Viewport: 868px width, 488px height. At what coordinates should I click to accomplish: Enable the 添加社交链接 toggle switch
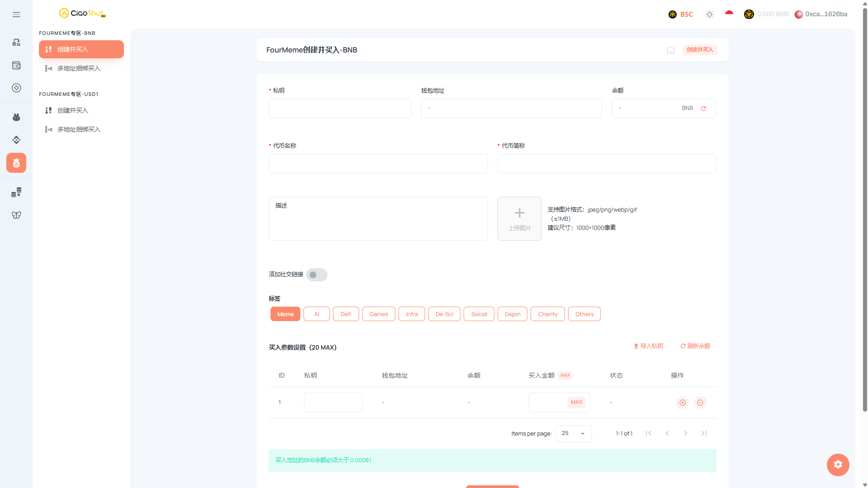click(317, 275)
